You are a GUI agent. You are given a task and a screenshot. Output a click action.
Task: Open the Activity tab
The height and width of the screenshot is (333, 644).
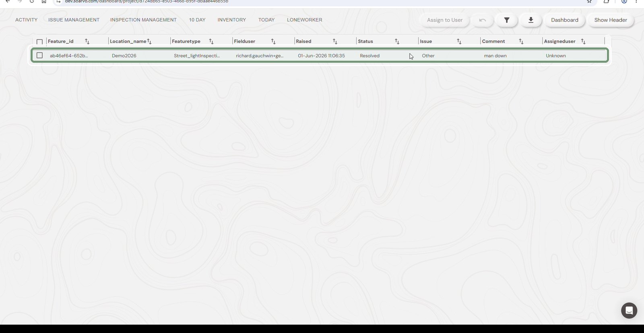tap(26, 20)
